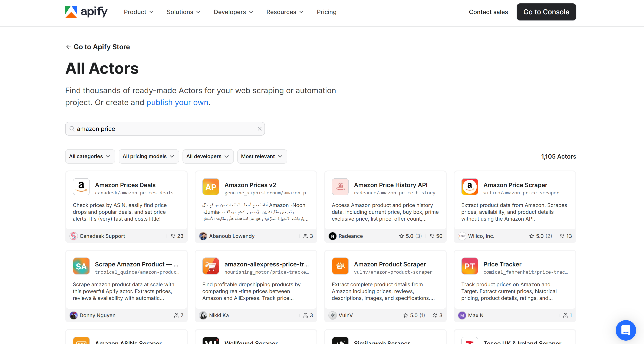Open the Price Tracker PT icon
Image resolution: width=644 pixels, height=344 pixels.
[x=470, y=266]
